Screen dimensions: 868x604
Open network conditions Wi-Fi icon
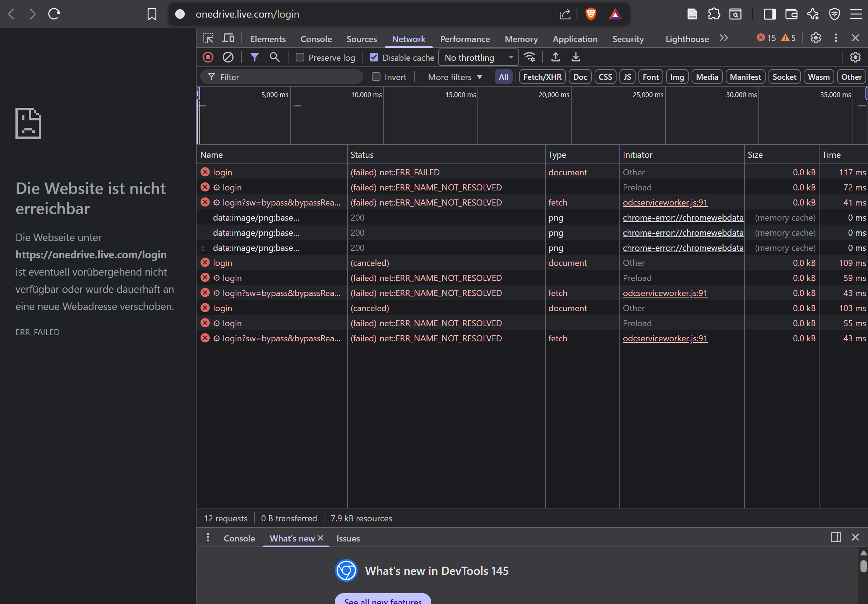point(530,57)
